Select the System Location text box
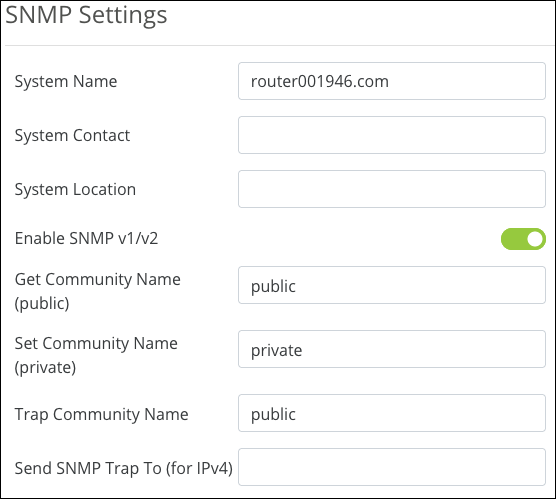Image resolution: width=556 pixels, height=499 pixels. click(392, 189)
